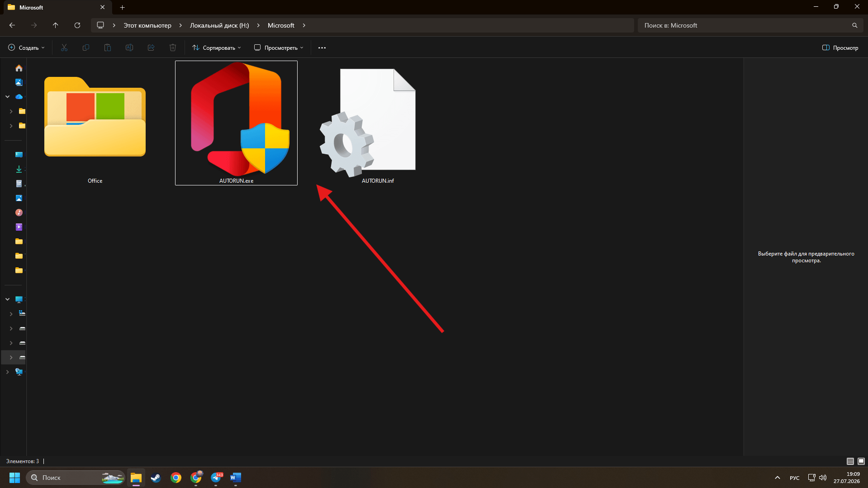
Task: Open the three-dots more options menu
Action: [322, 47]
